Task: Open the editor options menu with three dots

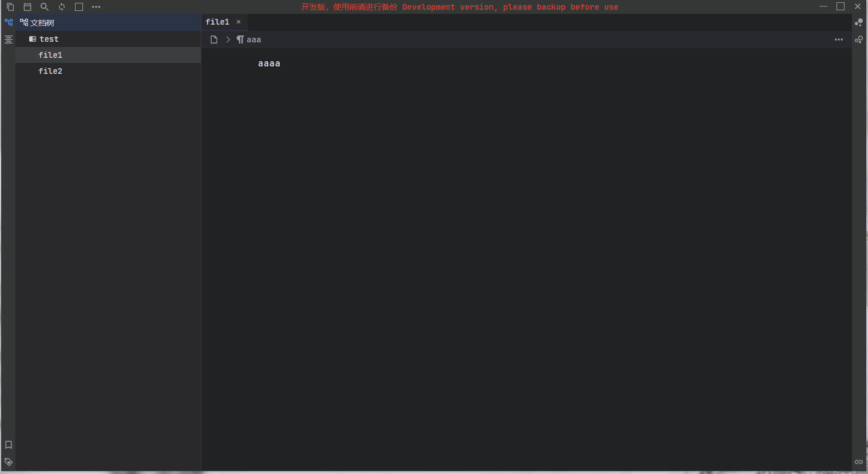Action: [x=839, y=39]
